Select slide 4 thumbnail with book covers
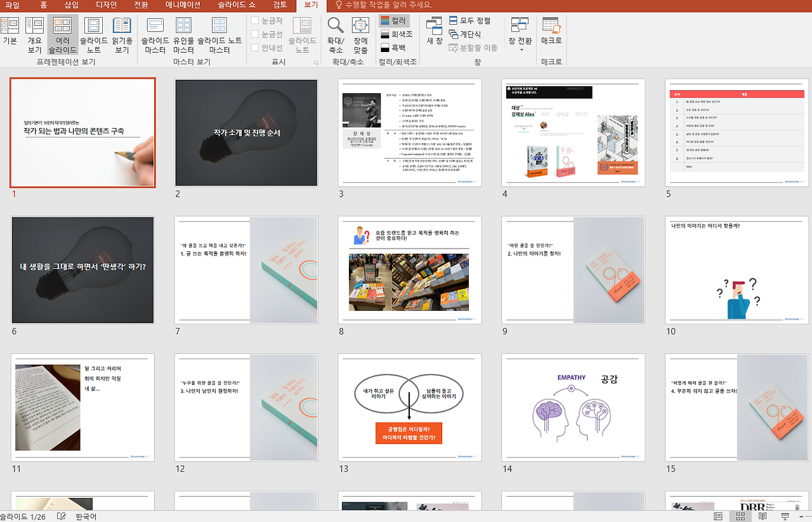 [573, 133]
